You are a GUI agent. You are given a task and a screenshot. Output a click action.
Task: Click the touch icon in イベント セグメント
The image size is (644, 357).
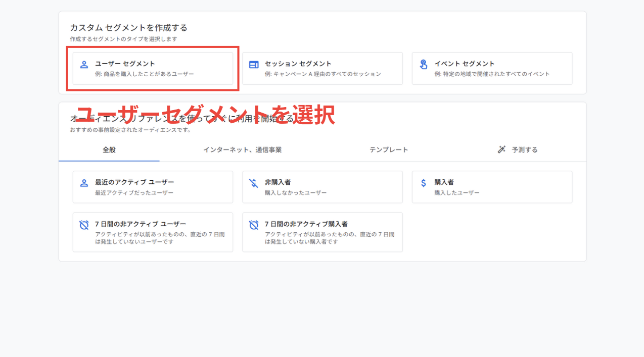pos(424,64)
